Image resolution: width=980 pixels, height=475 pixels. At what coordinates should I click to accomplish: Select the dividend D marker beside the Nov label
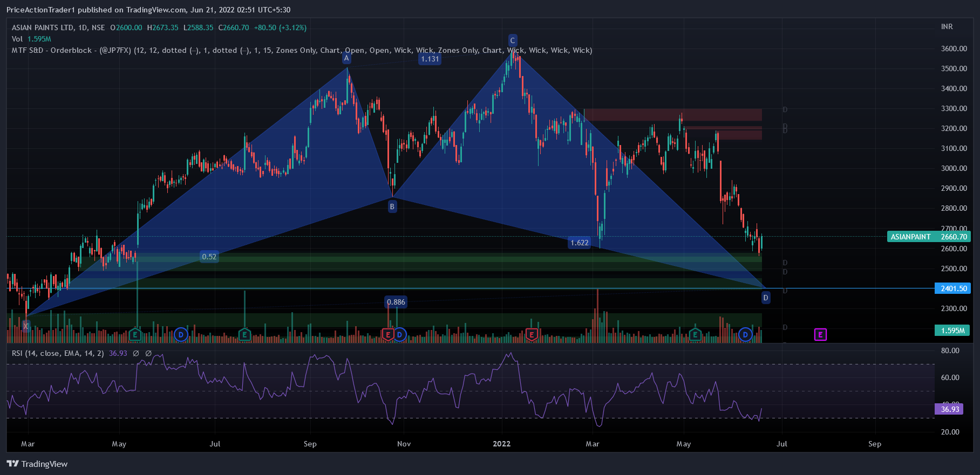[x=399, y=335]
